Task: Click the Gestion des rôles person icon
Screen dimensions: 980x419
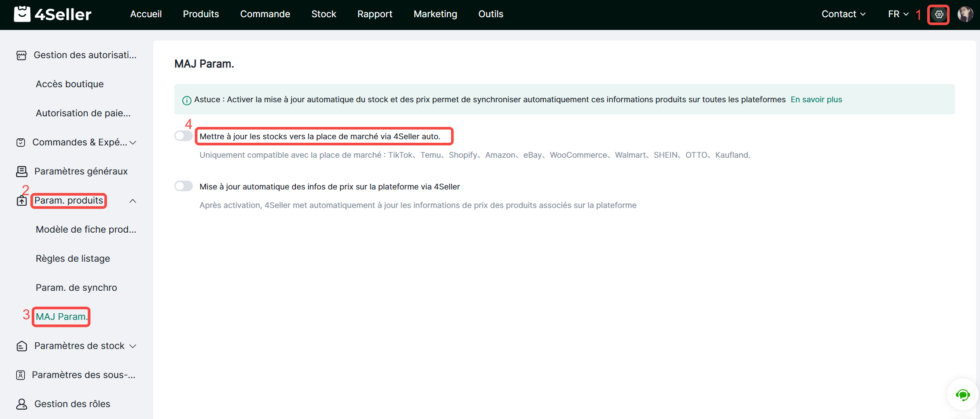Action: pyautogui.click(x=22, y=404)
